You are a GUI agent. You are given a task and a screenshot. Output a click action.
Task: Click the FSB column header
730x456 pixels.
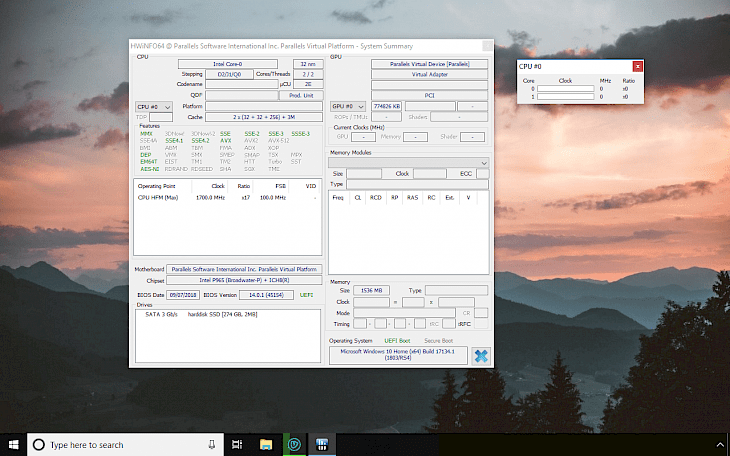(280, 186)
